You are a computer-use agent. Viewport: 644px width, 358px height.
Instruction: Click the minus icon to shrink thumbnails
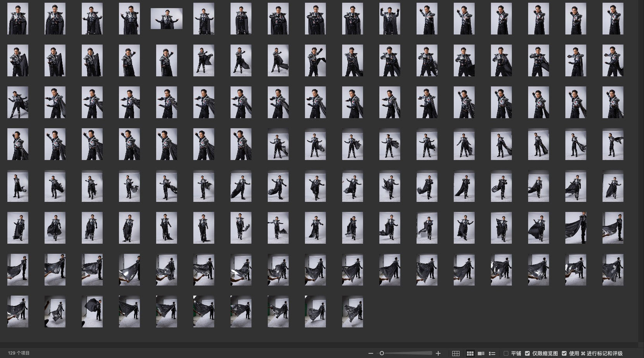tap(371, 353)
